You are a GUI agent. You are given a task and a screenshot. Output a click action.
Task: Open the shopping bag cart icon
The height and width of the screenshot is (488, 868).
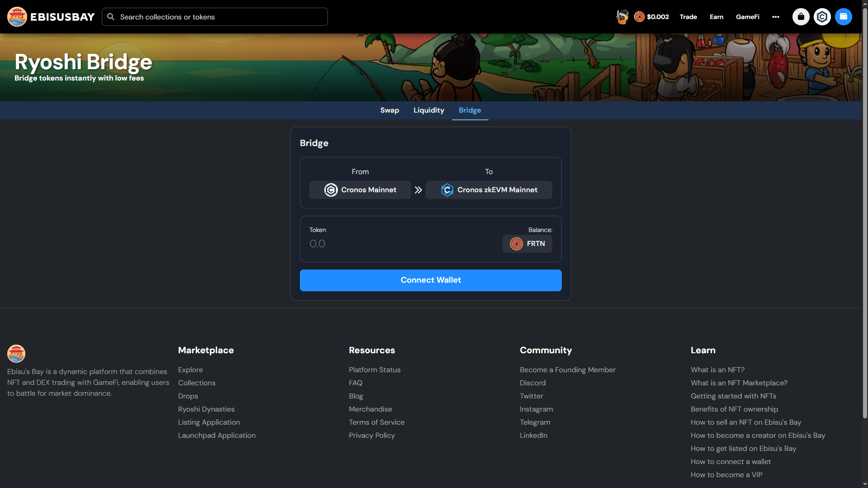coord(801,17)
